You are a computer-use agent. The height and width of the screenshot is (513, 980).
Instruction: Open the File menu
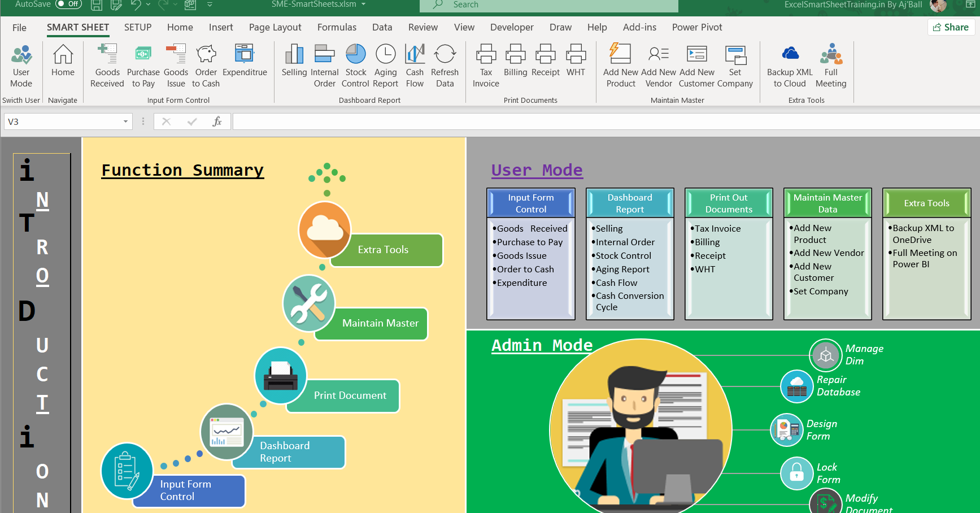(x=19, y=27)
